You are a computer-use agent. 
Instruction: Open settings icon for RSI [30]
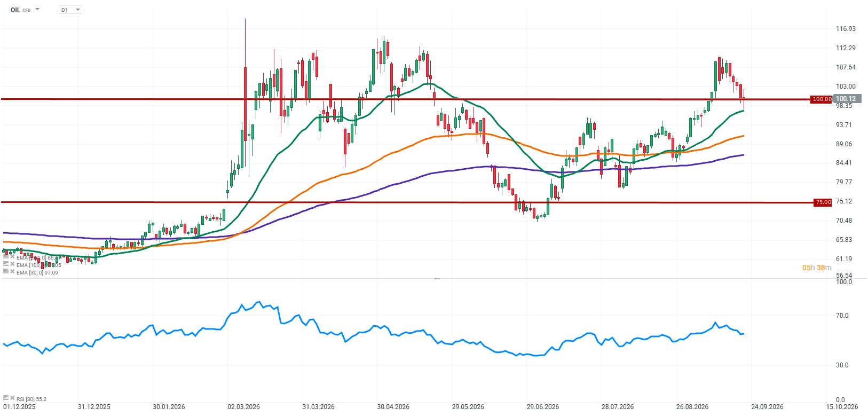(x=5, y=398)
